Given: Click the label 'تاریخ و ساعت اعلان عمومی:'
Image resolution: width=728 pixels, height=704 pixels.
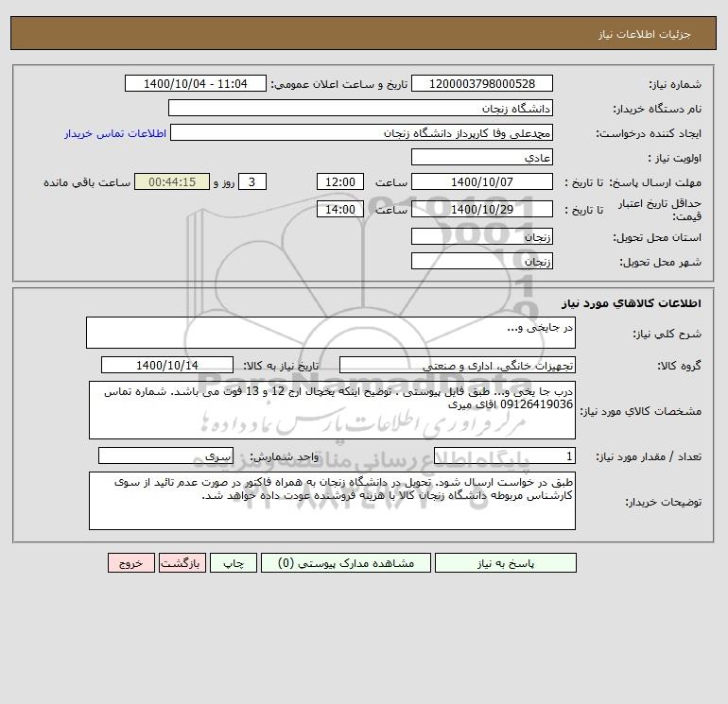Looking at the screenshot, I should 338,84.
